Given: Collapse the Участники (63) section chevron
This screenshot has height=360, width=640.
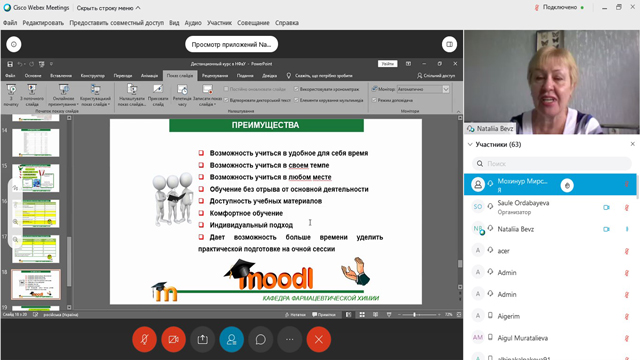Looking at the screenshot, I should (x=470, y=144).
